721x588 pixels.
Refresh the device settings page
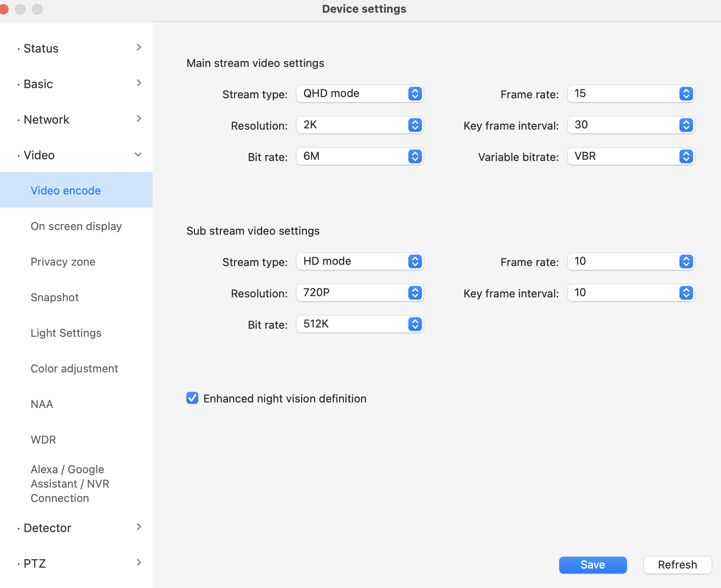pos(677,565)
